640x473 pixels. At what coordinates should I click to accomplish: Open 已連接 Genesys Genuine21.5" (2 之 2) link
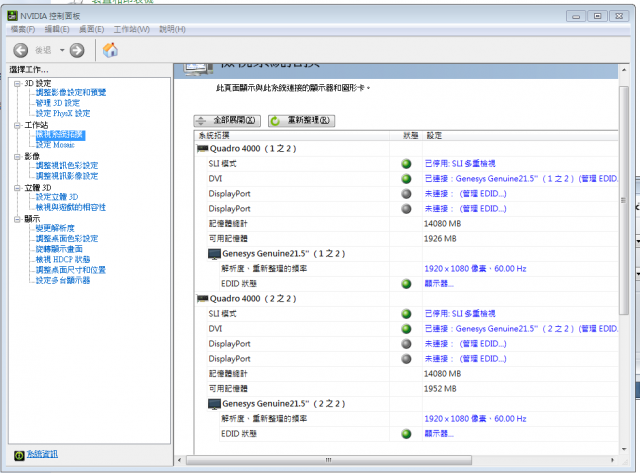[521, 329]
